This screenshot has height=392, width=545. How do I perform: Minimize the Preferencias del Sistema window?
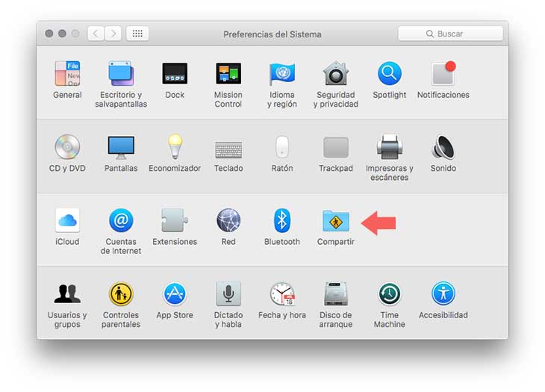tap(62, 34)
